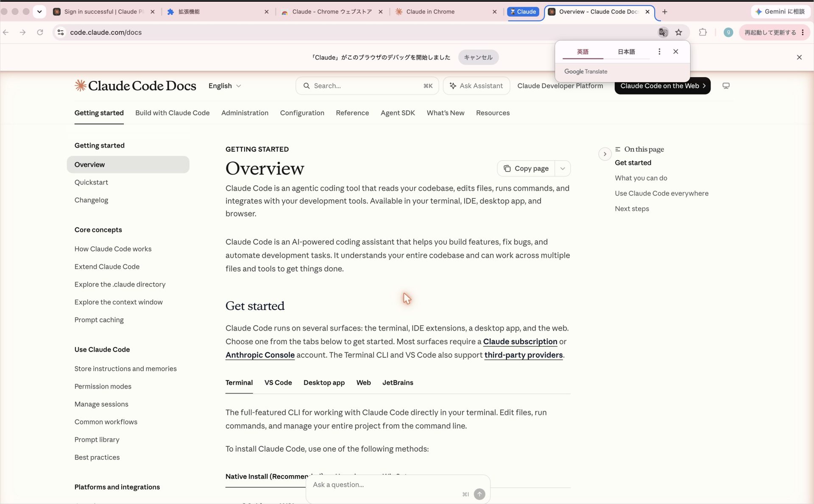Reload the page with the refresh icon
Image resolution: width=814 pixels, height=504 pixels.
[x=40, y=32]
